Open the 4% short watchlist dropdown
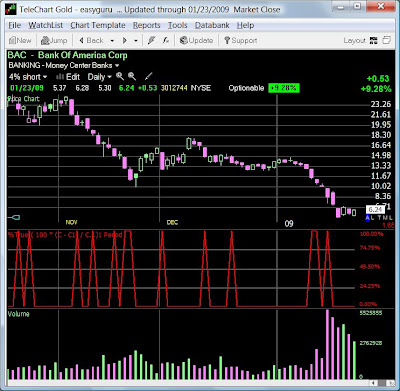The height and width of the screenshot is (391, 400). pos(28,77)
